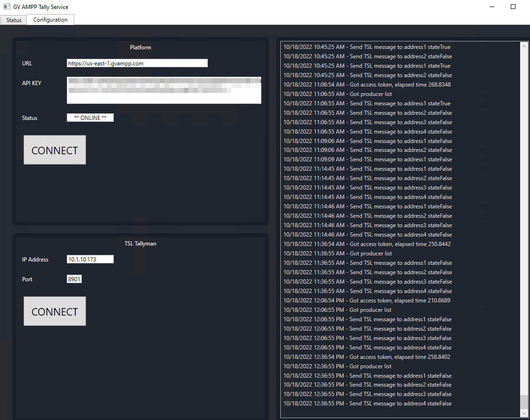Viewport: 530px width, 420px height.
Task: Select 11:36:55 AM 'Got producer list' entry
Action: tap(338, 254)
